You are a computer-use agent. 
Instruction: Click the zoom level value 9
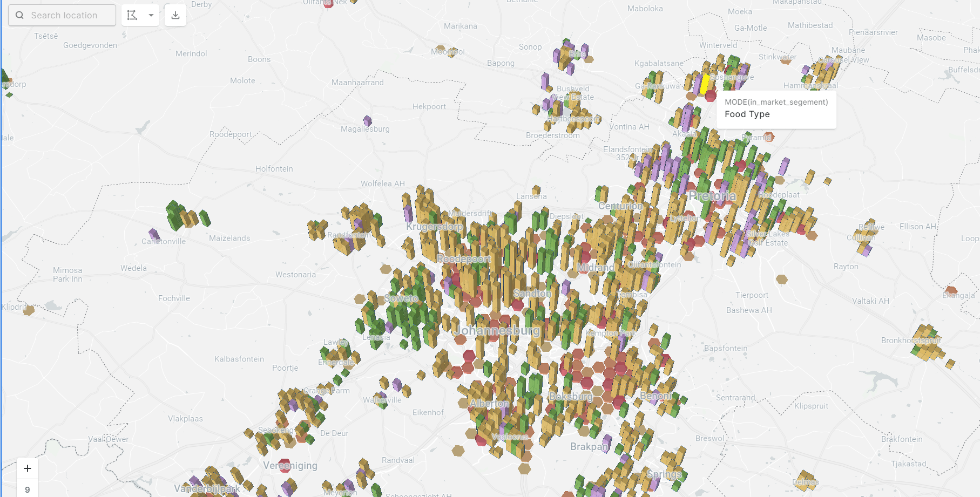coord(28,489)
